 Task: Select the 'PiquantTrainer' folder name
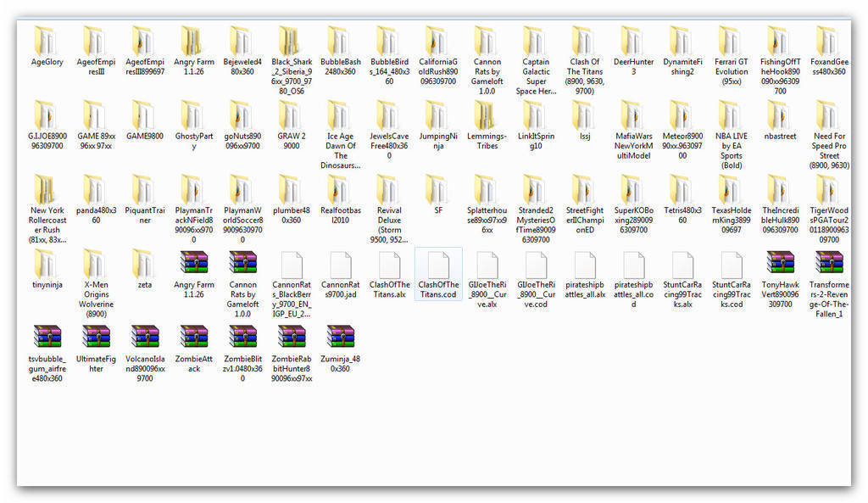145,215
